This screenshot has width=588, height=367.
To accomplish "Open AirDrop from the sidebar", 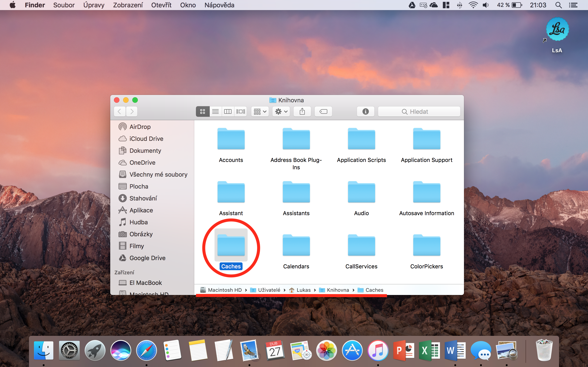I will [140, 127].
